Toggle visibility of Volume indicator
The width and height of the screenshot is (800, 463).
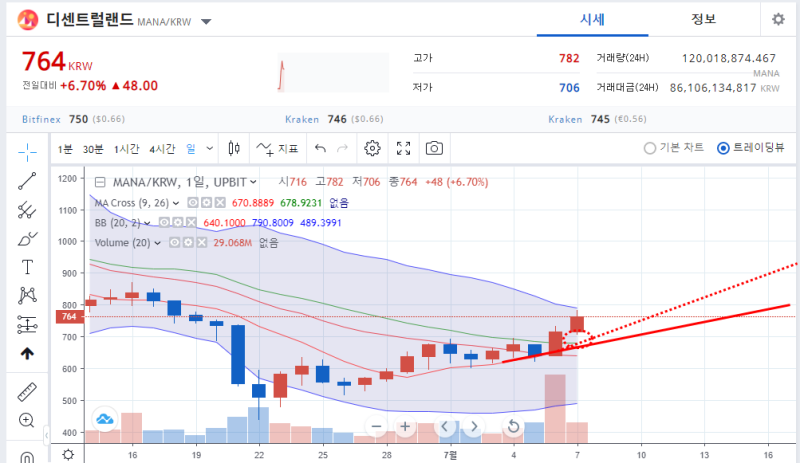[x=174, y=242]
